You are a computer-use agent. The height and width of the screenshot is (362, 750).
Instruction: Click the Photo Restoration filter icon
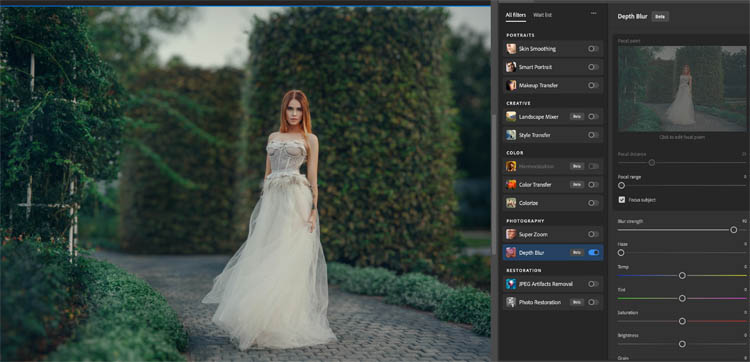click(x=511, y=302)
